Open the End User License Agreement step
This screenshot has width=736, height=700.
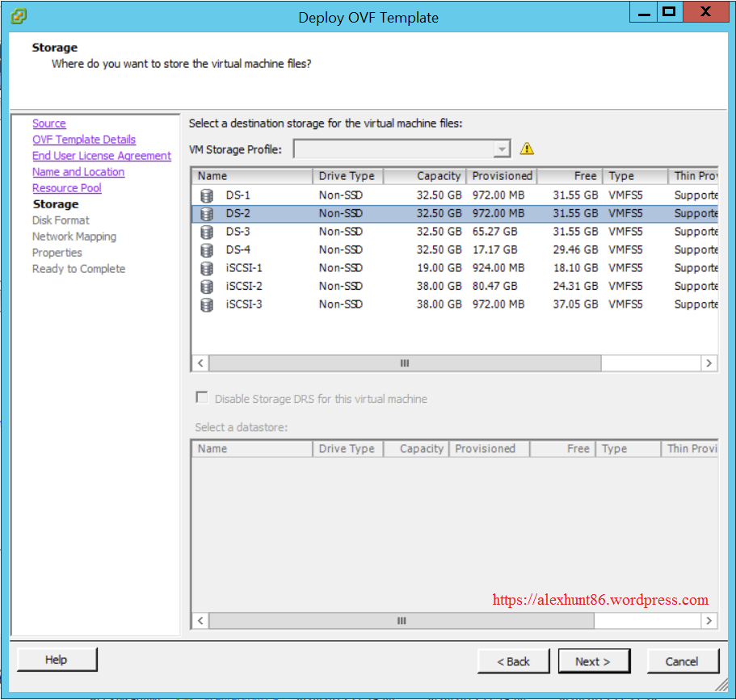click(x=102, y=156)
